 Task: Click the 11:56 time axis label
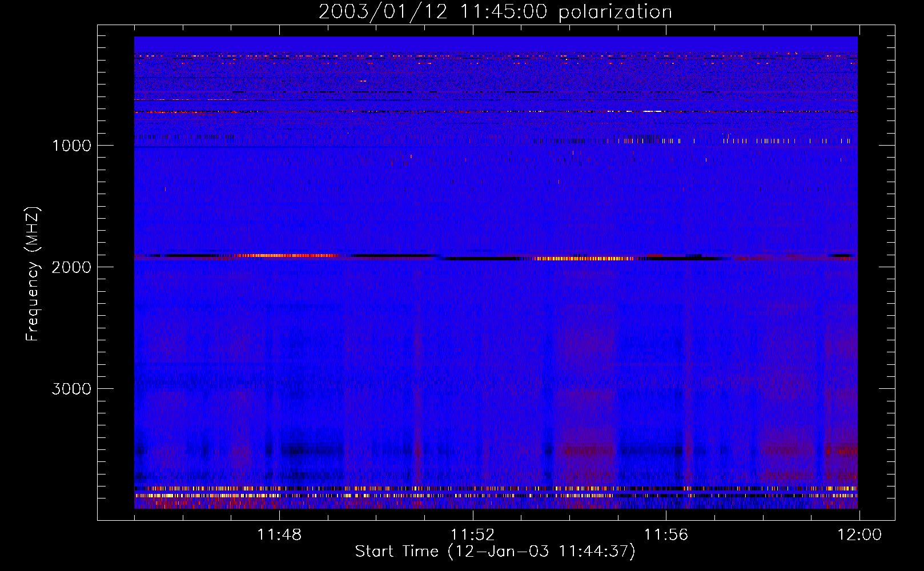(x=666, y=535)
